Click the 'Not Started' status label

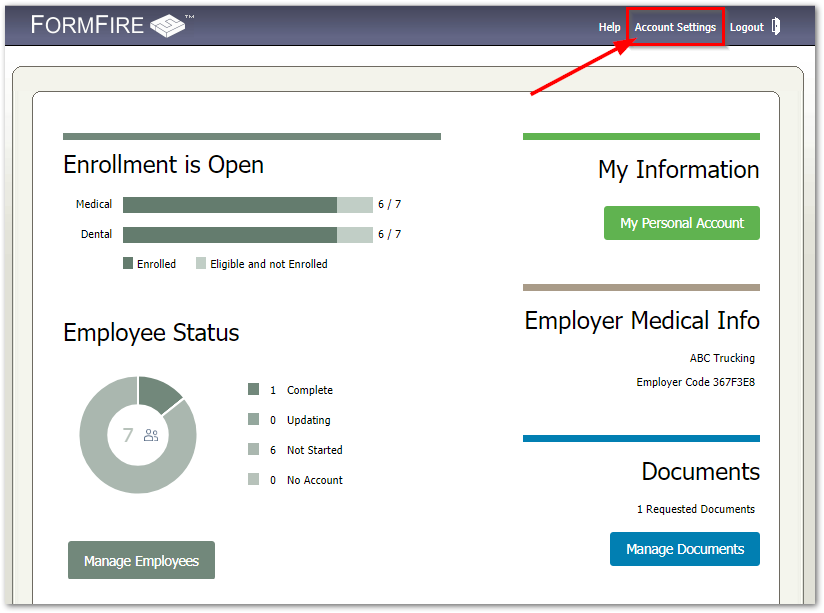[x=315, y=450]
